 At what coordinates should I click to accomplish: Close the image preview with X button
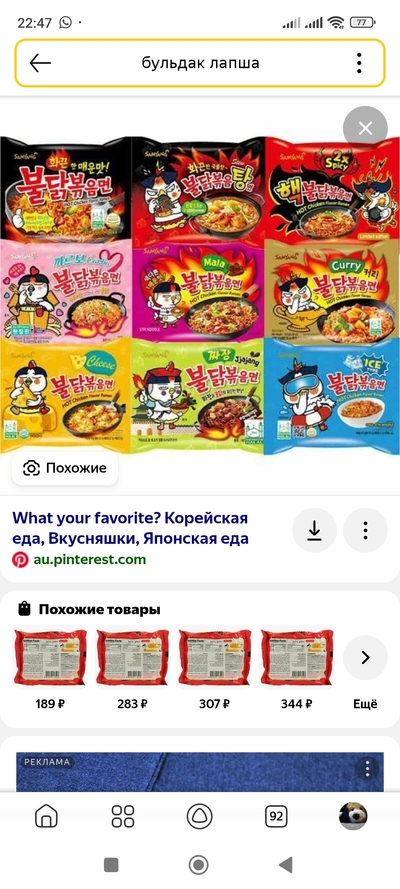pyautogui.click(x=365, y=128)
